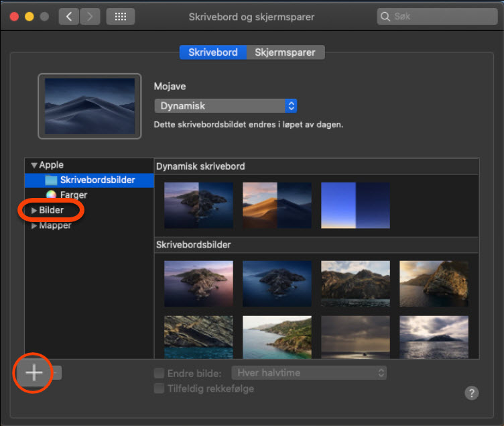Choose the Mojave dunes dynamic wallpaper thumbnail
The width and height of the screenshot is (504, 426).
[277, 205]
